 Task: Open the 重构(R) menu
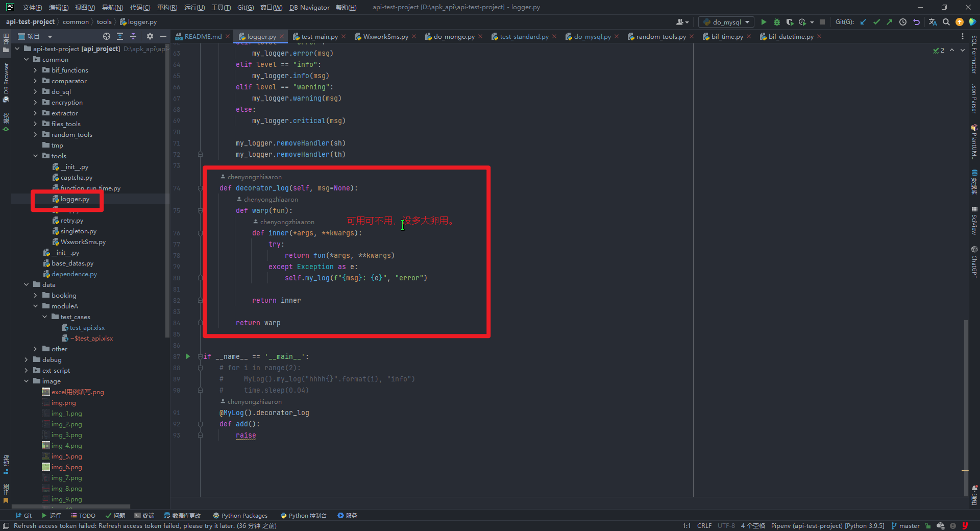click(167, 7)
